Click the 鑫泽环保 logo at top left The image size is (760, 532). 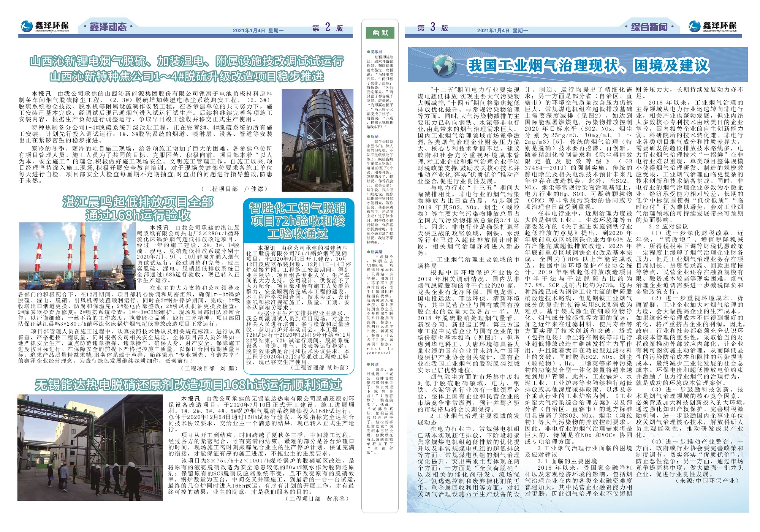pyautogui.click(x=45, y=26)
